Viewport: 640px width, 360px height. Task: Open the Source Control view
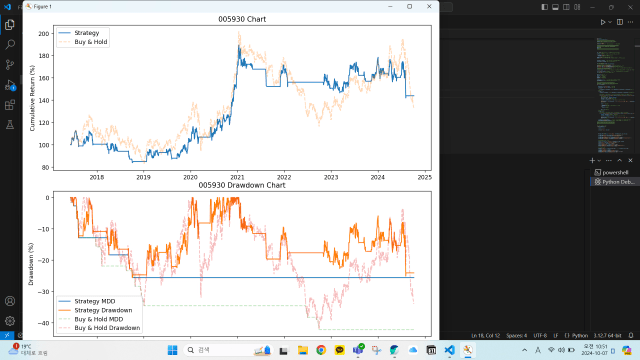click(10, 64)
